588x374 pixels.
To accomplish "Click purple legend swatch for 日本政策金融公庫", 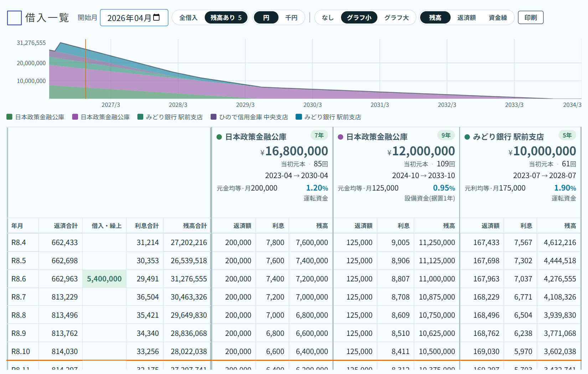I will coord(75,117).
